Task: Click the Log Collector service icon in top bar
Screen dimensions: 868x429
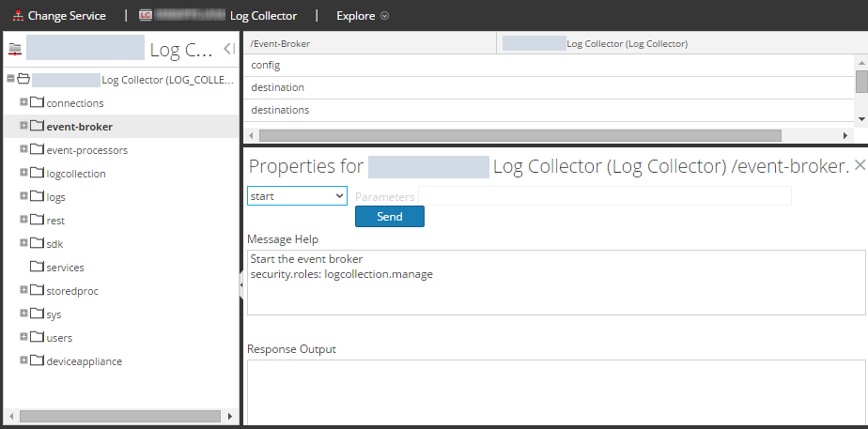Action: click(146, 16)
